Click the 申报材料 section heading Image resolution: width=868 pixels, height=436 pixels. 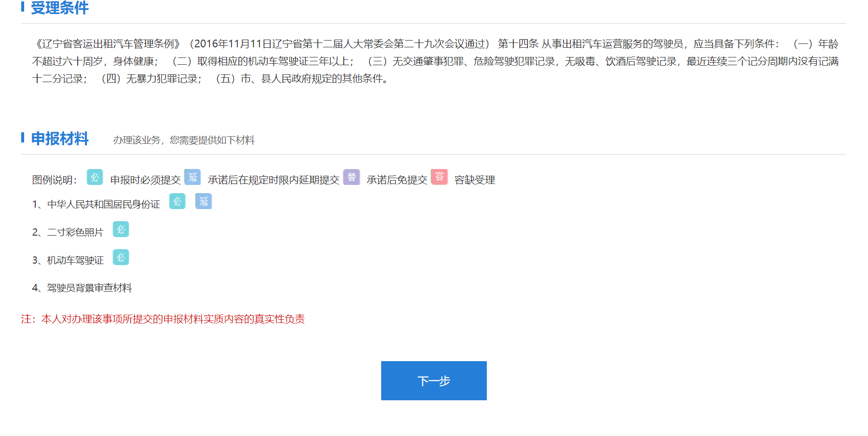click(60, 139)
